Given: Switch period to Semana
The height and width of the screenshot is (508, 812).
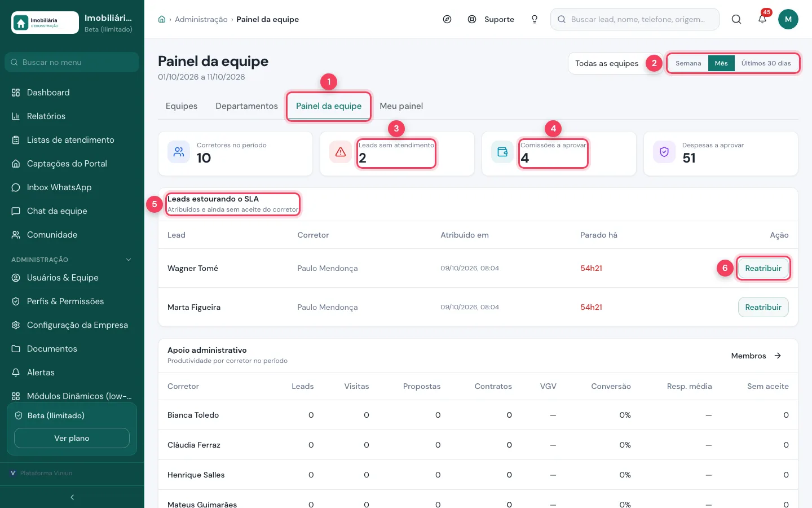Looking at the screenshot, I should [689, 63].
